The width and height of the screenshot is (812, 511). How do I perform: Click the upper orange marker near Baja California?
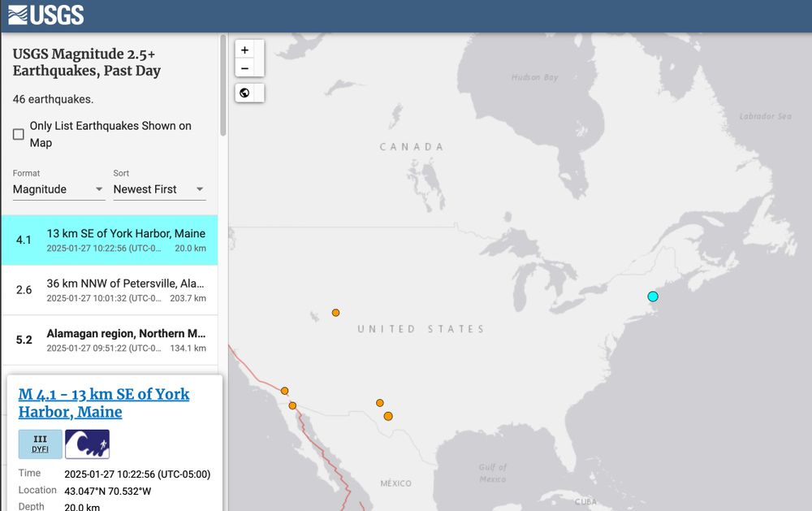pos(284,391)
